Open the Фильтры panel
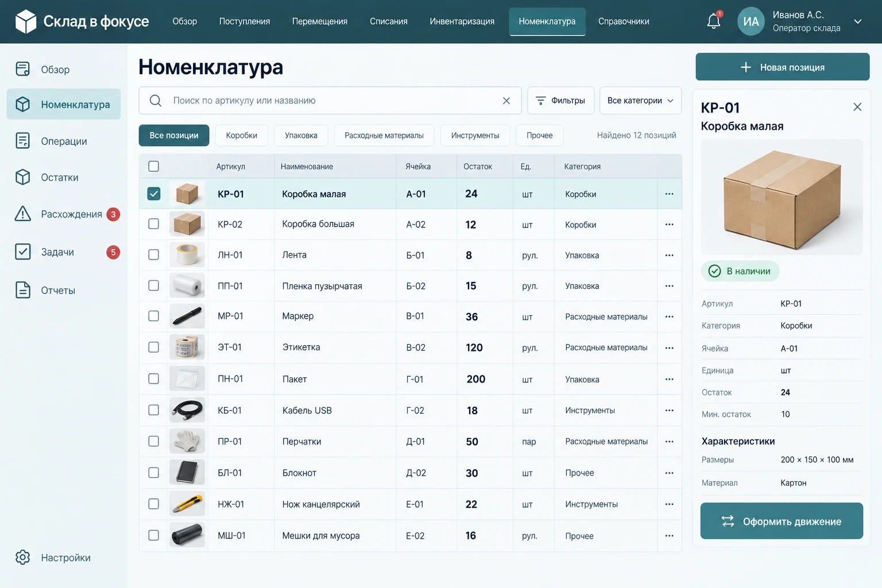This screenshot has width=882, height=588. point(560,100)
